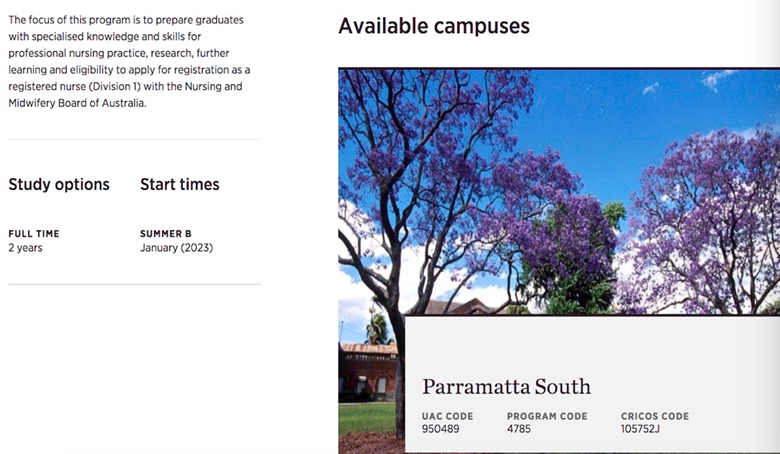Click the January (2023) start date
The height and width of the screenshot is (454, 780).
177,248
